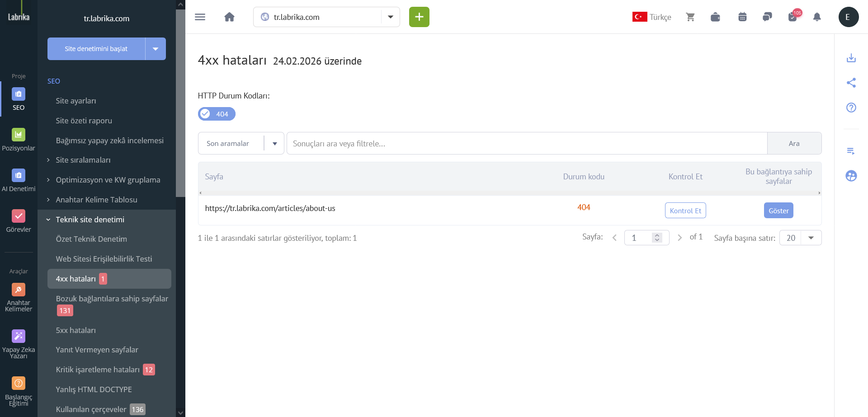Open the shopping cart icon
868x417 pixels.
click(690, 17)
